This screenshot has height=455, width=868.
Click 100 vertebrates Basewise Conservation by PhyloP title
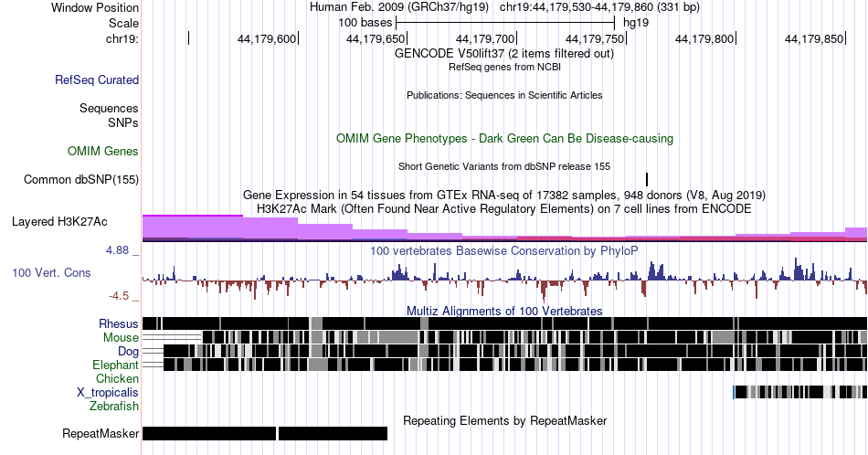504,250
